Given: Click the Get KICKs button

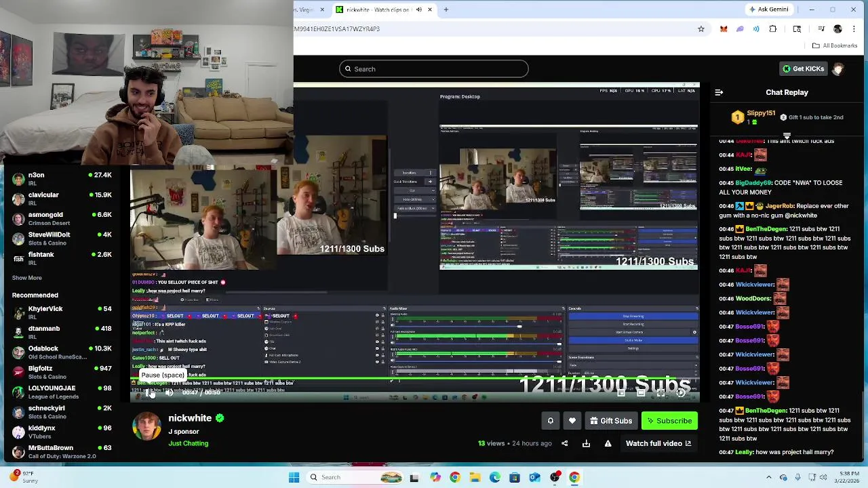Looking at the screenshot, I should coord(803,68).
